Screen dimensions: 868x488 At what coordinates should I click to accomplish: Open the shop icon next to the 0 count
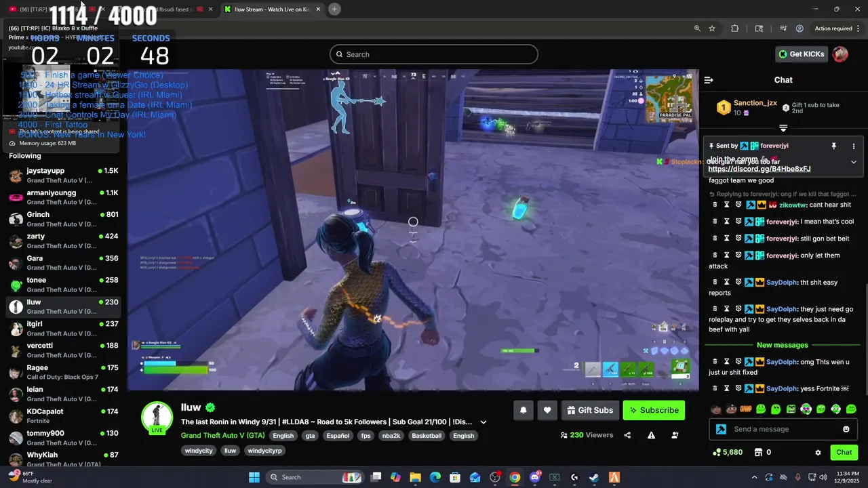(x=757, y=452)
